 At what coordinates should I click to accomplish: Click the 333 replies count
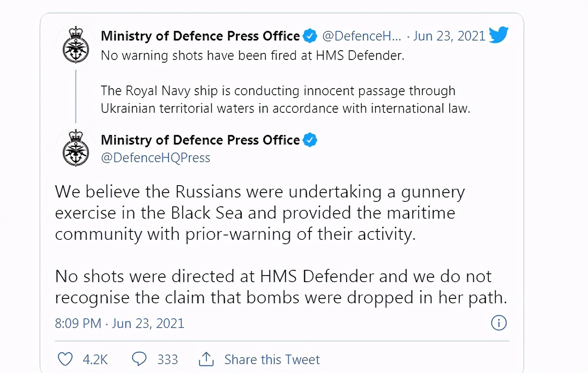[x=167, y=359]
